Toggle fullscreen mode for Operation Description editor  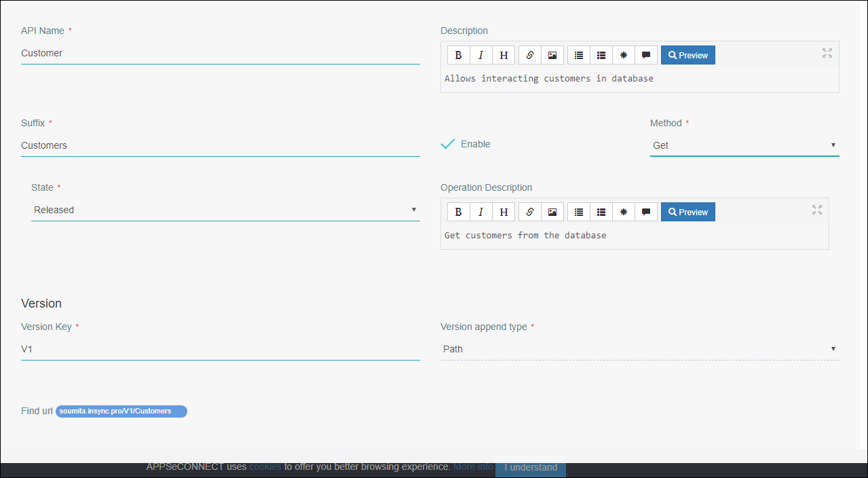[x=816, y=210]
